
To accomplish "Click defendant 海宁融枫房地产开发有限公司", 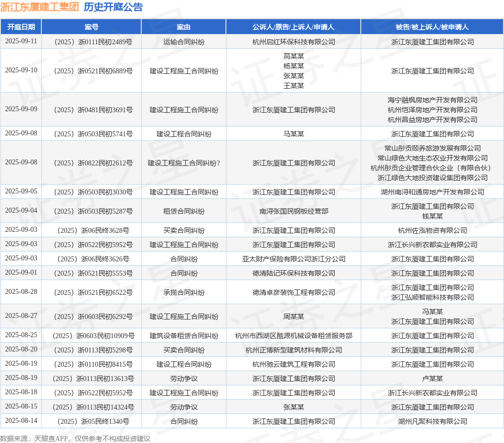I will [x=433, y=100].
